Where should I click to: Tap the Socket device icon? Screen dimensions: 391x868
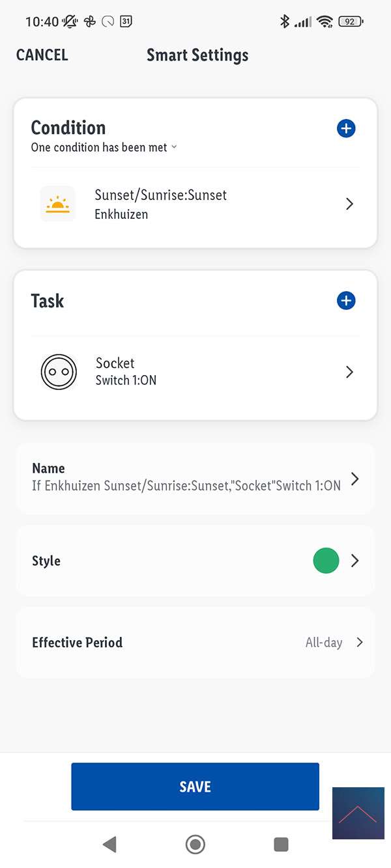tap(59, 372)
